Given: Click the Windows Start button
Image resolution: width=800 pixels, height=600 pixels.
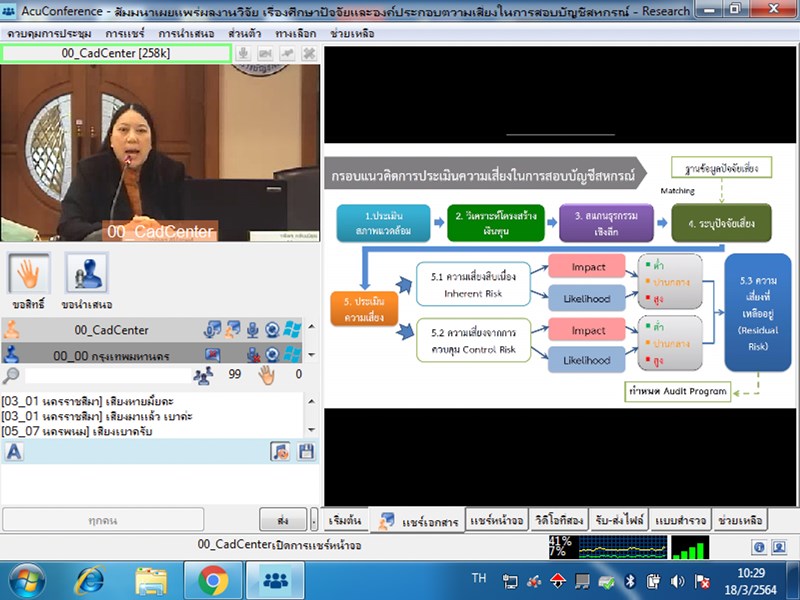Looking at the screenshot, I should 27,581.
